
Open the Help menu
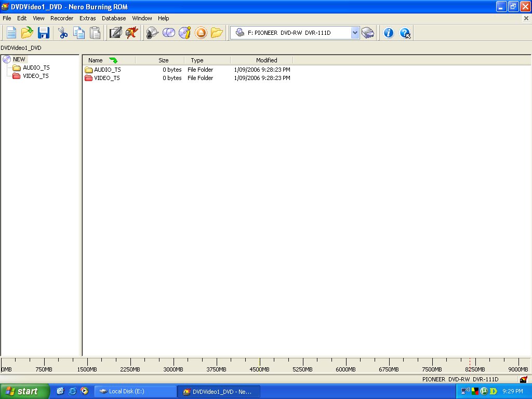coord(163,18)
